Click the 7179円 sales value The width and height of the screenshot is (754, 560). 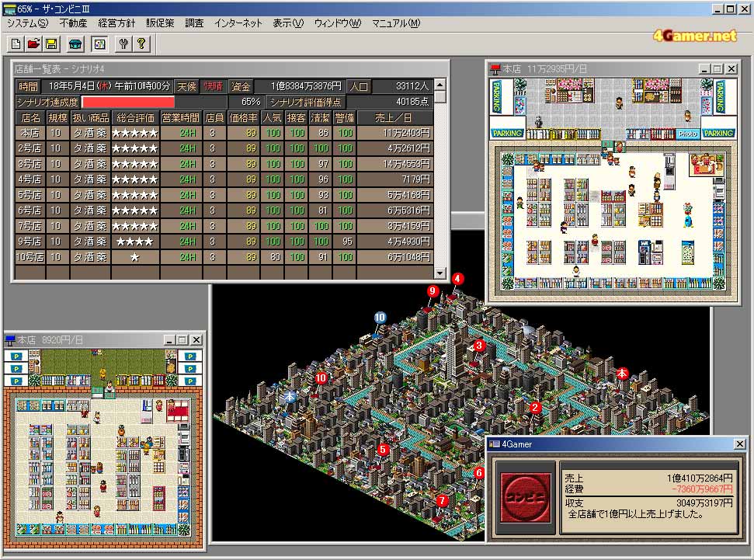tap(416, 179)
